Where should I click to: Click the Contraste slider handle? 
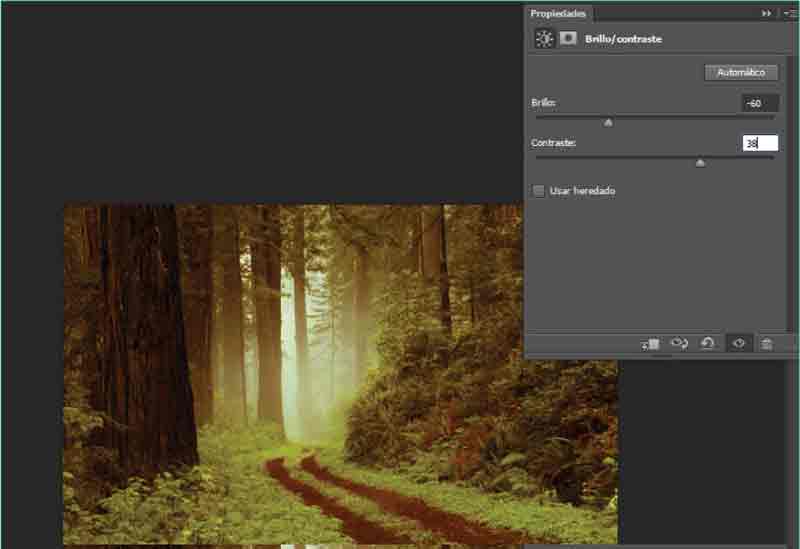700,162
